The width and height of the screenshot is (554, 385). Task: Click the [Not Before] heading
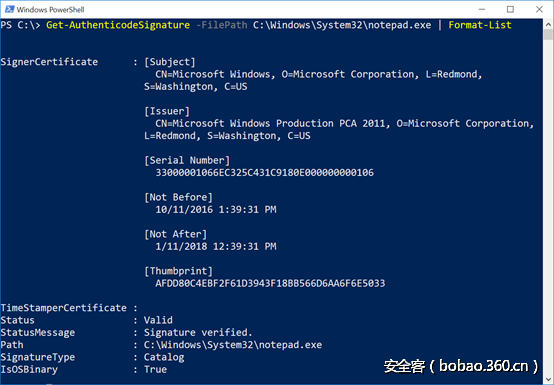(x=178, y=197)
